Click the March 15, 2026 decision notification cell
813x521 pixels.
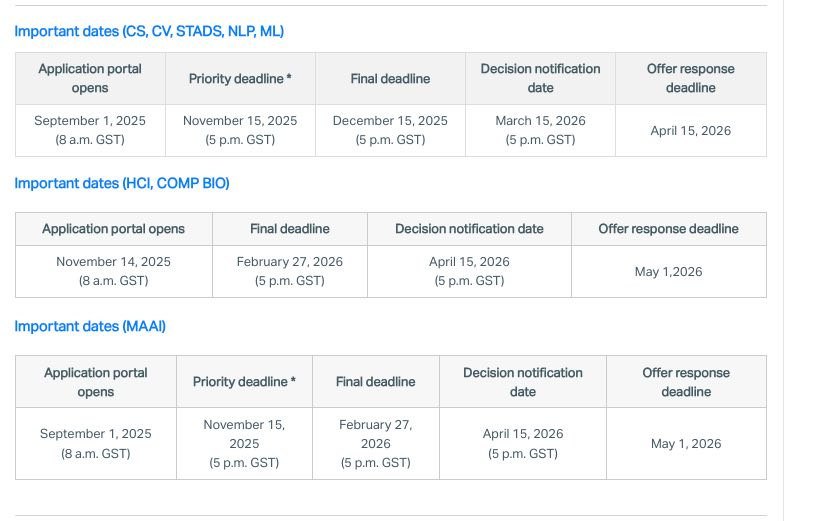(540, 130)
